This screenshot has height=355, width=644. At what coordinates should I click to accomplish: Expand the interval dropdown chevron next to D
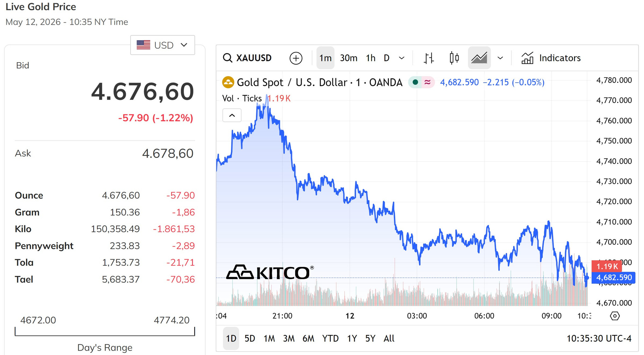coord(402,58)
